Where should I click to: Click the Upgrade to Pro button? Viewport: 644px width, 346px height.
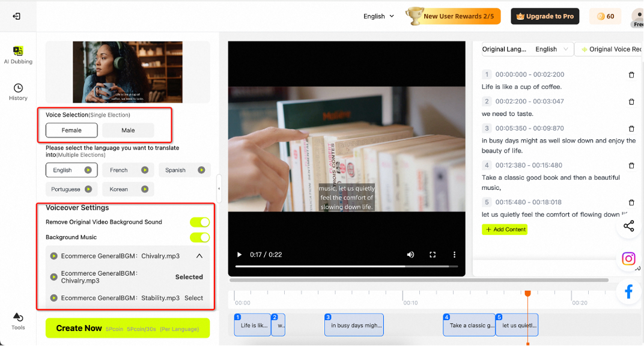click(x=545, y=16)
